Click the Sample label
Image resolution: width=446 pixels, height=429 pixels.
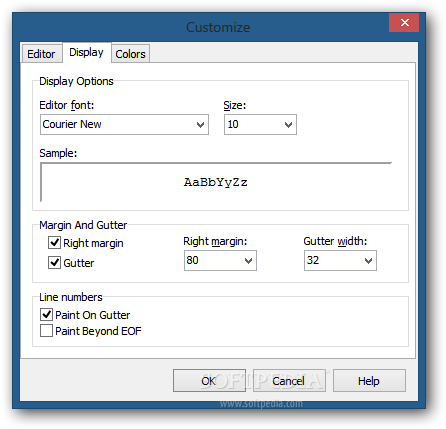click(58, 153)
